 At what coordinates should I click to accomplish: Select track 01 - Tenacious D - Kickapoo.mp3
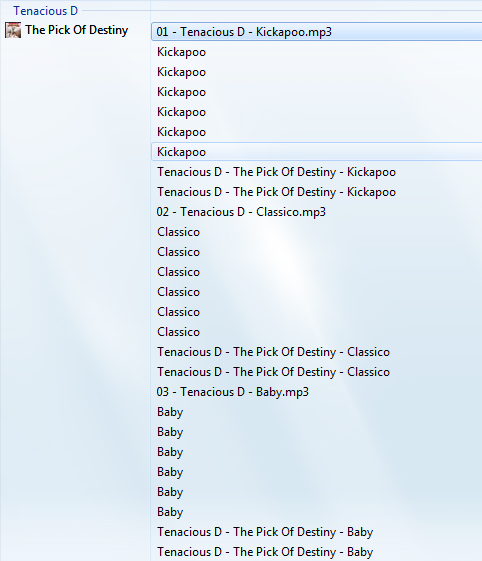pos(317,32)
